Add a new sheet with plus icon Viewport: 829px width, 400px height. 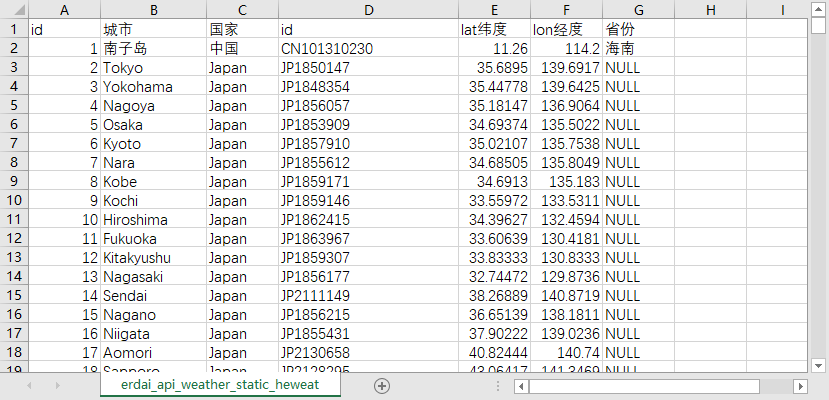pyautogui.click(x=381, y=385)
